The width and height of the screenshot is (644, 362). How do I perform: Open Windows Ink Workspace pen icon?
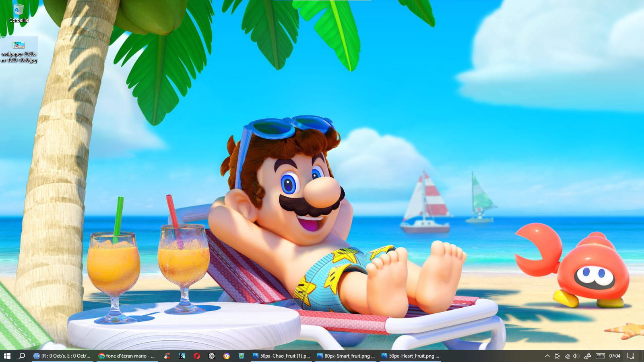coord(588,356)
